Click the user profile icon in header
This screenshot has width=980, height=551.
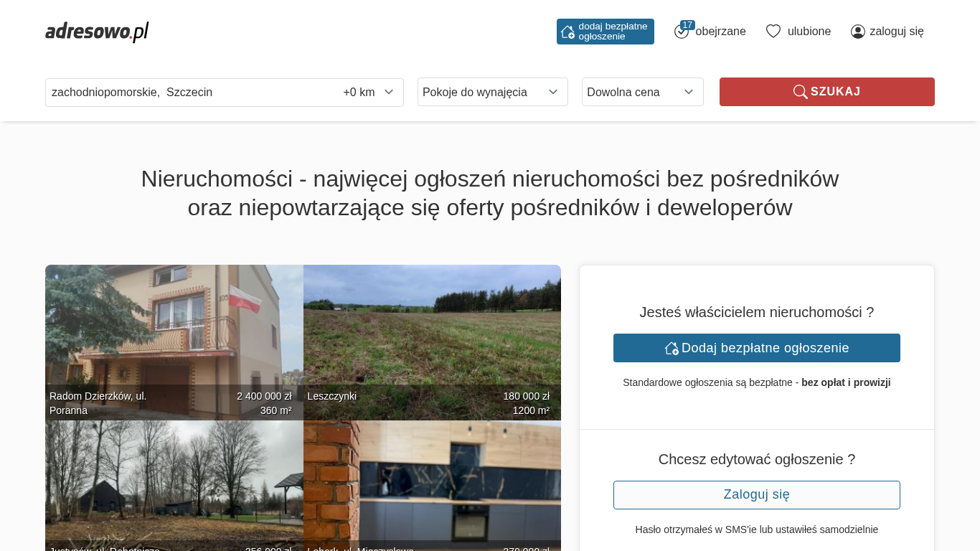click(858, 32)
